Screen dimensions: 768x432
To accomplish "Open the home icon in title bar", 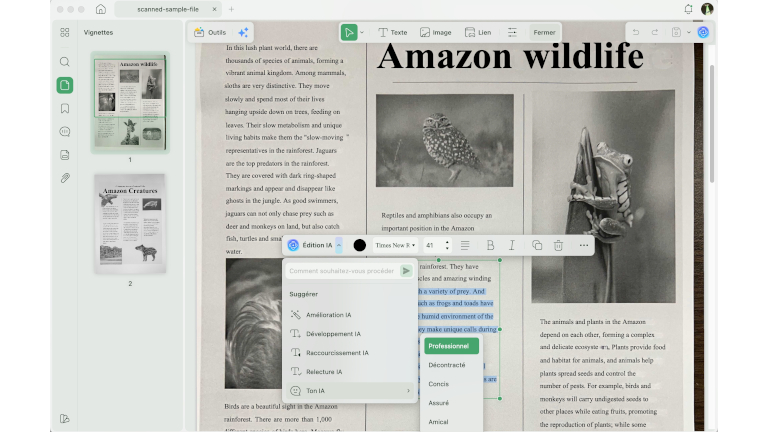I will click(101, 9).
